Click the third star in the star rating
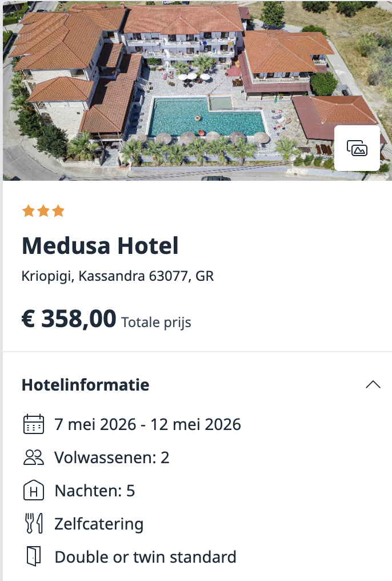Screen dimensions: 392x581 click(58, 210)
